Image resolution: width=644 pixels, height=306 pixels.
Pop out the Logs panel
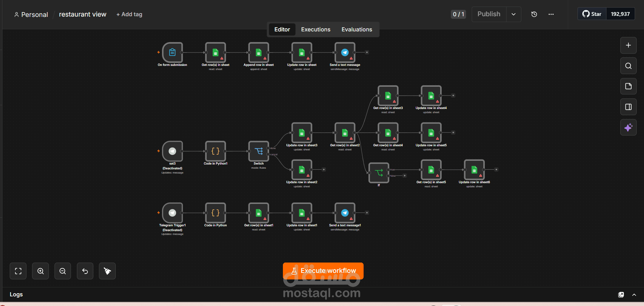pyautogui.click(x=621, y=295)
